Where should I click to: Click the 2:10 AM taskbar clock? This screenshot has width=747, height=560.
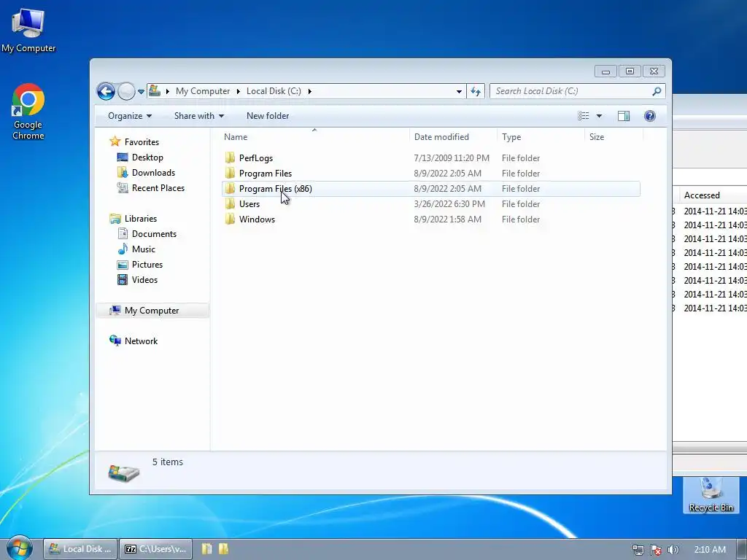coord(710,550)
